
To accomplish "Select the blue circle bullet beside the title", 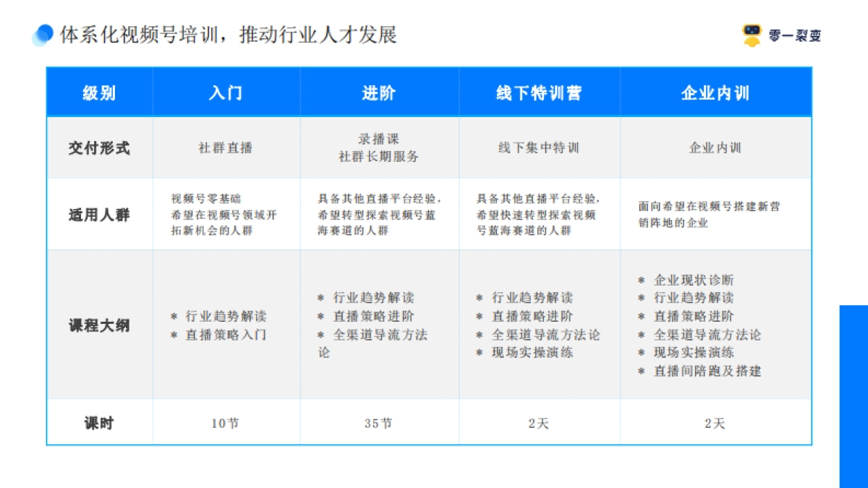I will tap(46, 32).
